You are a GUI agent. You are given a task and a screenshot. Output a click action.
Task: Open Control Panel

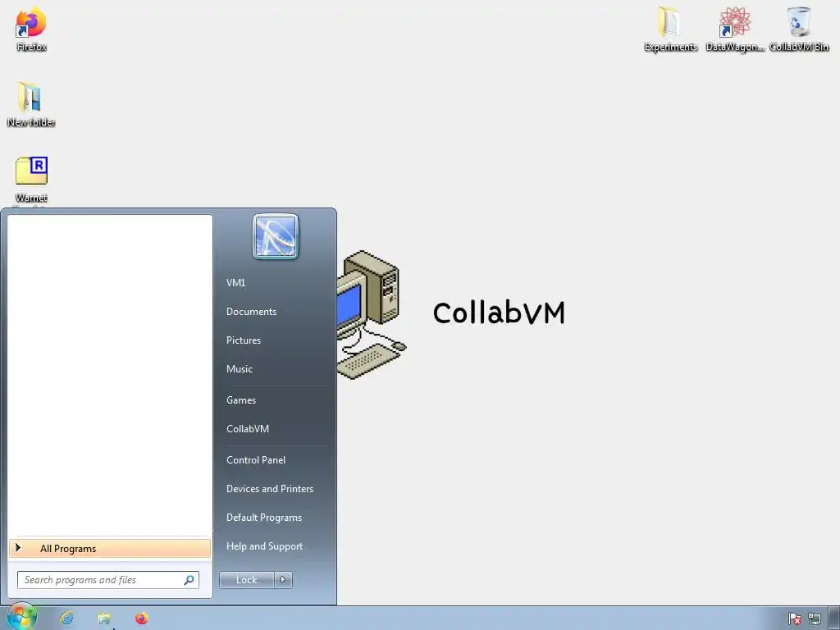[x=256, y=460]
